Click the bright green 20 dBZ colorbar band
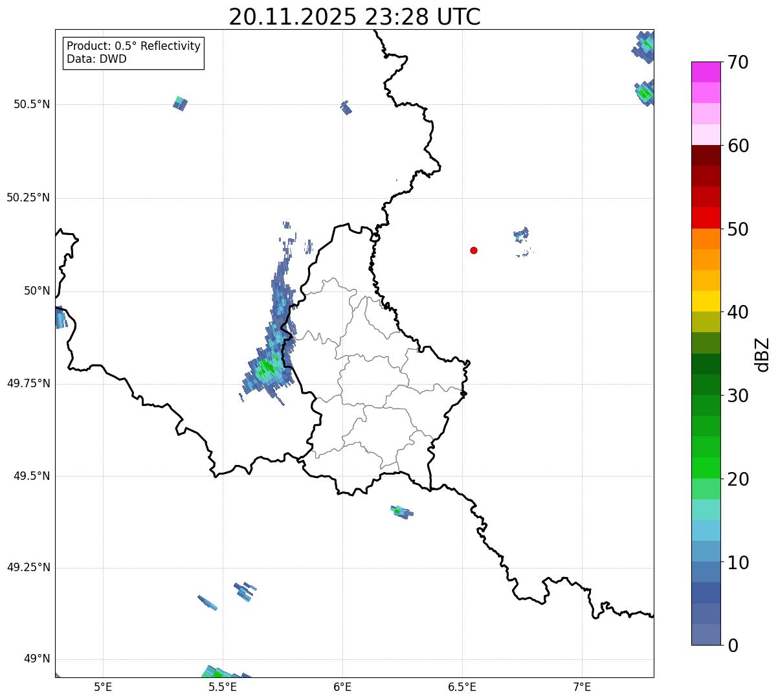Viewport: 778px width, 700px height. pyautogui.click(x=706, y=468)
